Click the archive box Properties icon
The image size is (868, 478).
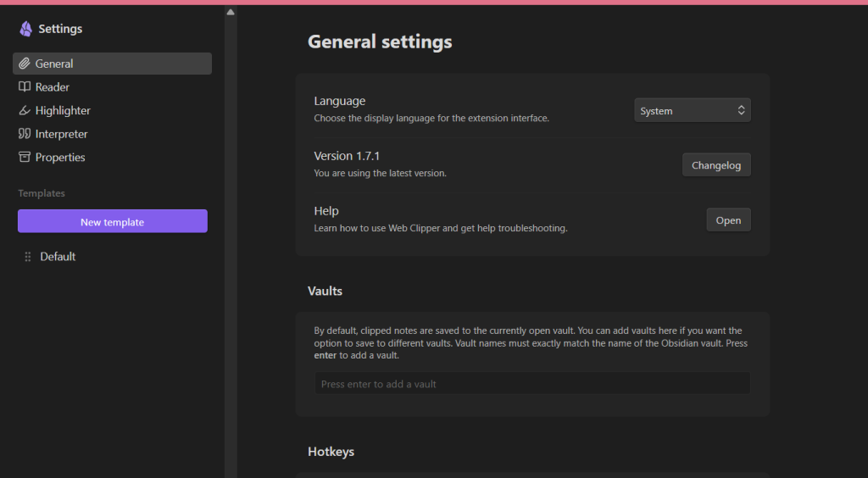point(25,157)
